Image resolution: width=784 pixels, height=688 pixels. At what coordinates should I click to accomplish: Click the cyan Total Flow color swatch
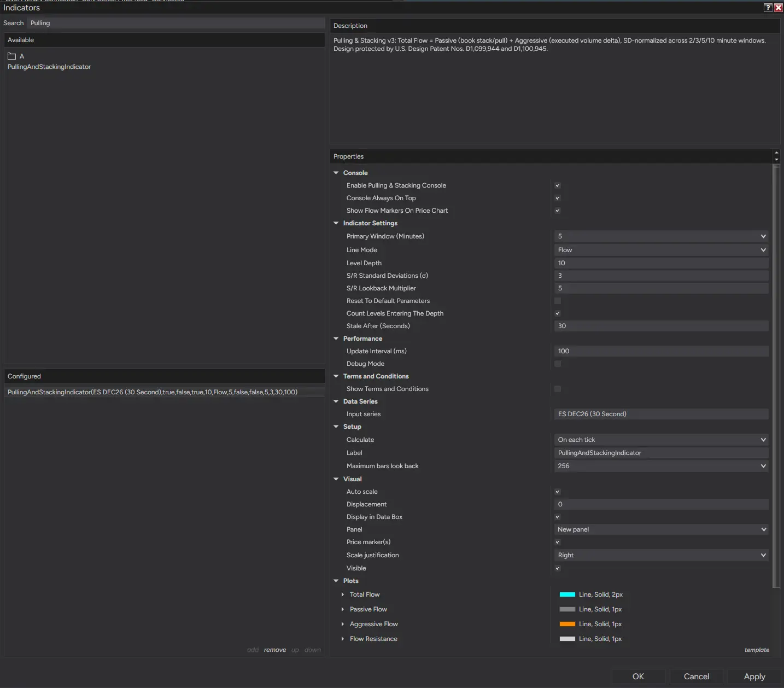[x=567, y=594]
